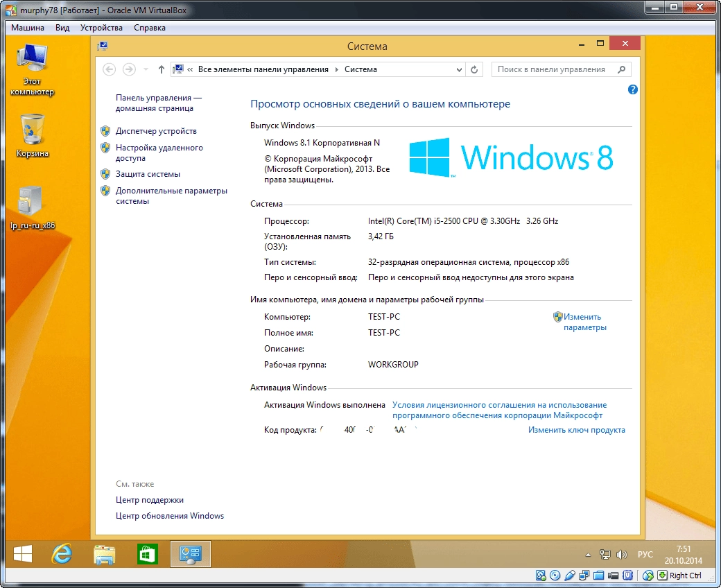721x588 pixels.
Task: Click the РУС language indicator
Action: (x=645, y=555)
